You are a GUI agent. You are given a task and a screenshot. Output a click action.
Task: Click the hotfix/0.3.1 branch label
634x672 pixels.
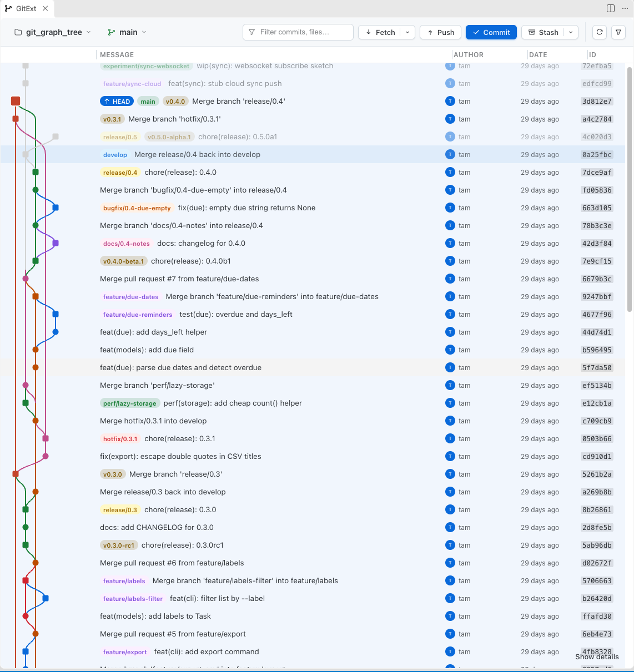coord(120,439)
